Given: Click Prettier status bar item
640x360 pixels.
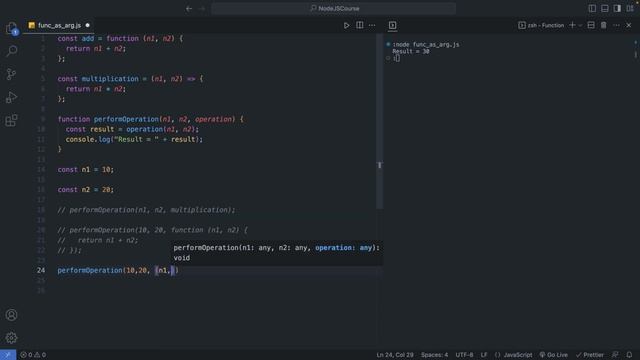Looking at the screenshot, I should [x=589, y=355].
